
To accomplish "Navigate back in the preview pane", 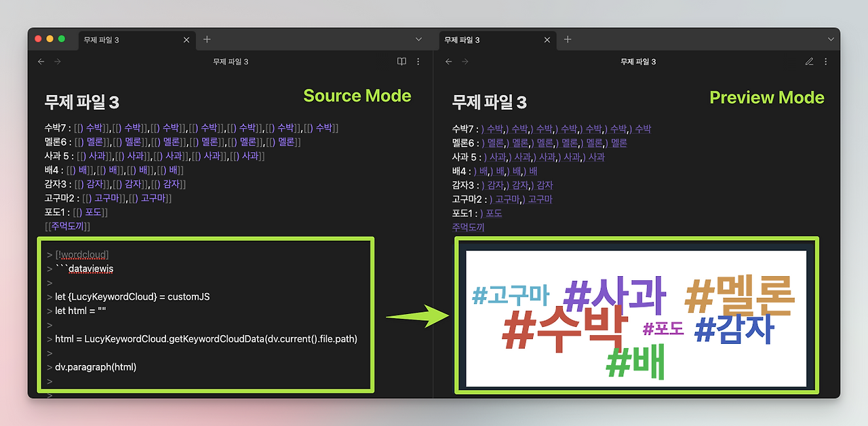I will point(448,62).
